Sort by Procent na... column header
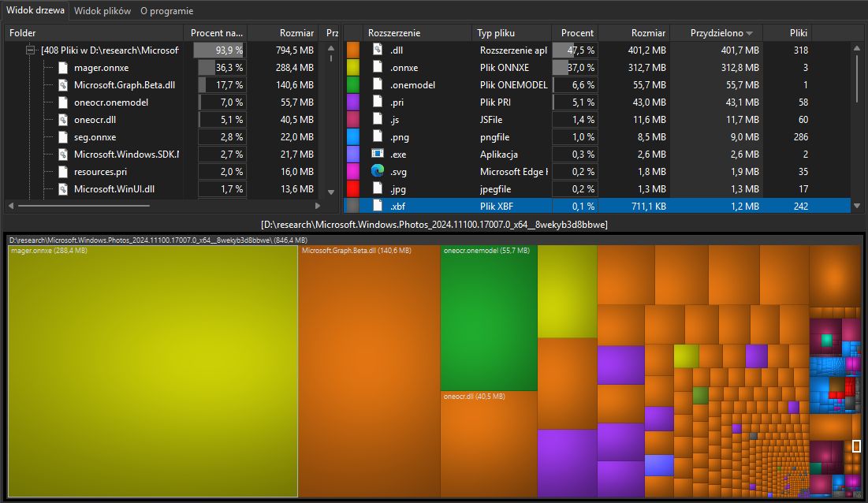 (217, 33)
